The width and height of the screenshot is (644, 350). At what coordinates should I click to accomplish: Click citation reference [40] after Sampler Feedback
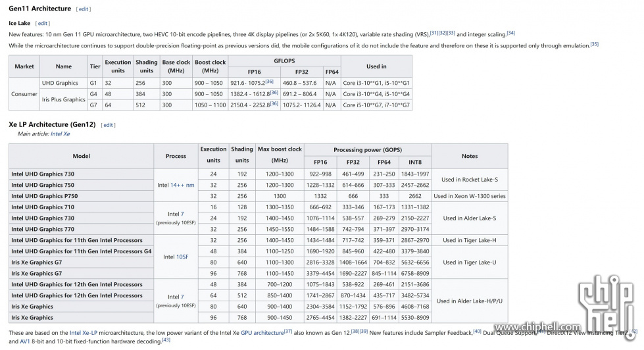tap(477, 331)
